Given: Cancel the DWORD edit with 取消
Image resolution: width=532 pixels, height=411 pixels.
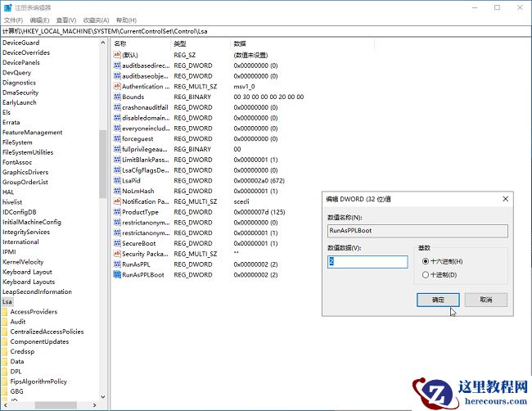Looking at the screenshot, I should [x=486, y=300].
